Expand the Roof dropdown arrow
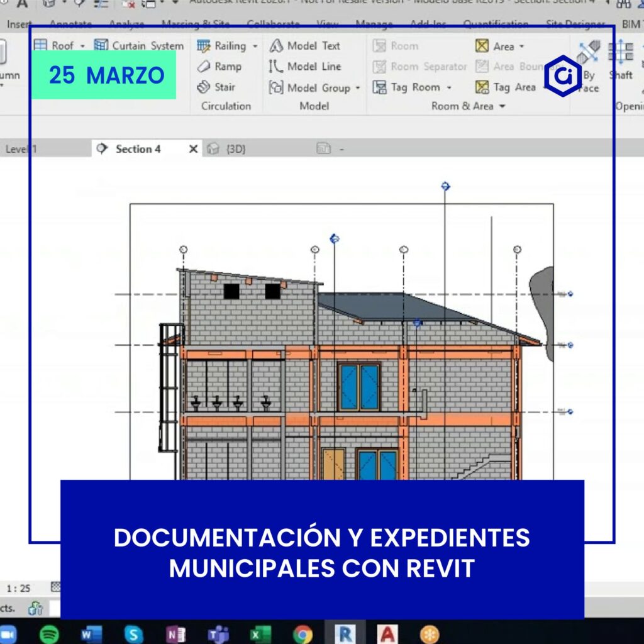Screen dimensions: 644x644 click(x=82, y=46)
